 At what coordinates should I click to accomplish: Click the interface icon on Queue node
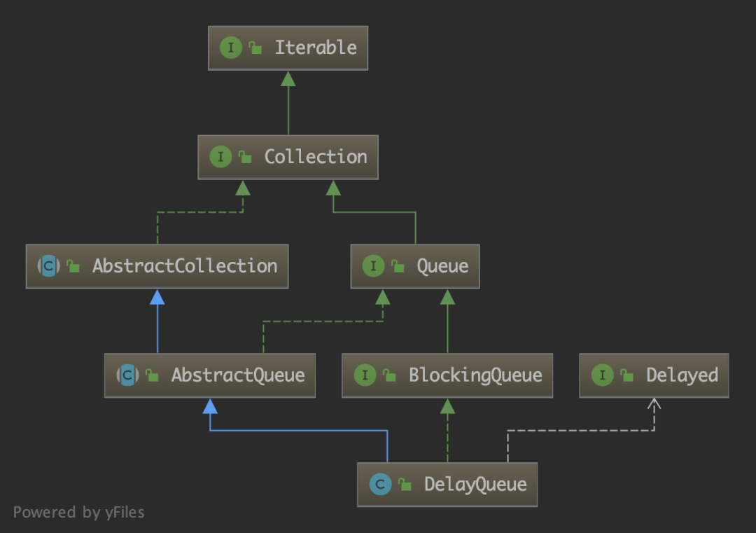373,265
